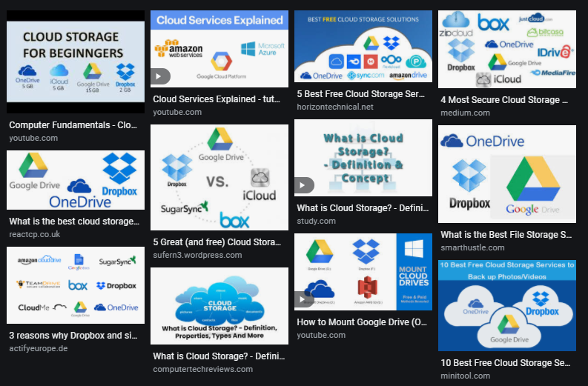Click 'Cloud Services Explained - tut...' title

click(217, 99)
